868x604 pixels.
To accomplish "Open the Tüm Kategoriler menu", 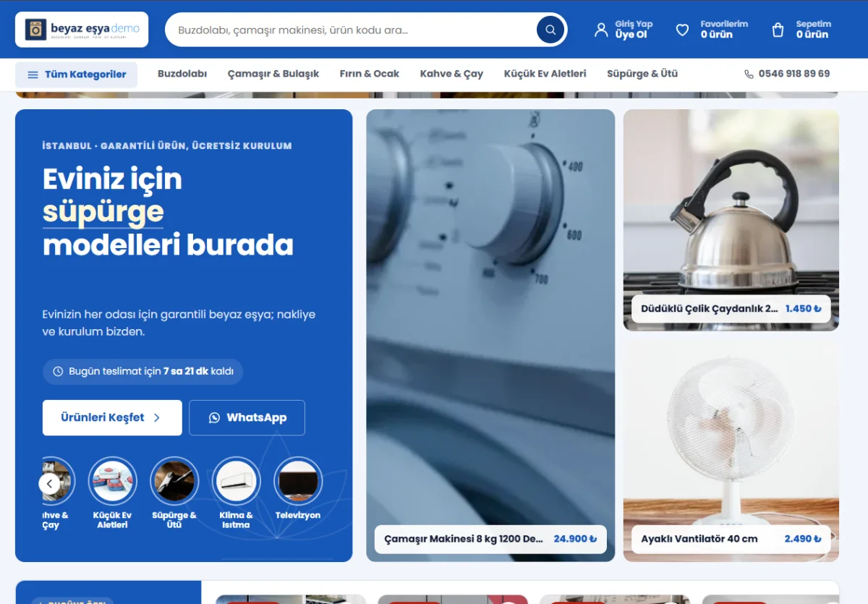I will [x=76, y=75].
